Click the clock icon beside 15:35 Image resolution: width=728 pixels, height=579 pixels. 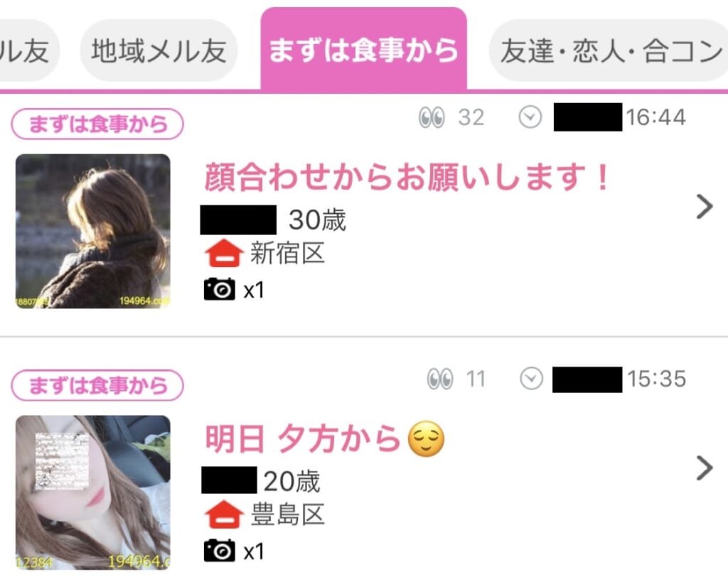[532, 379]
